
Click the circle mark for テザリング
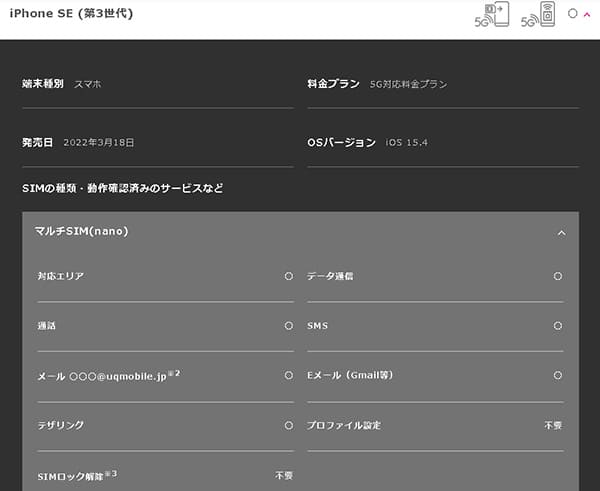click(289, 425)
